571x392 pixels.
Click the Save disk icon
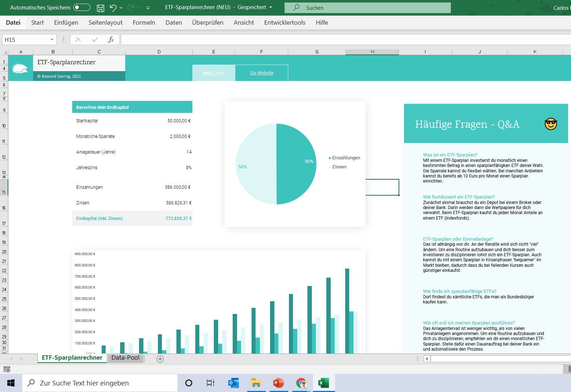pyautogui.click(x=101, y=8)
